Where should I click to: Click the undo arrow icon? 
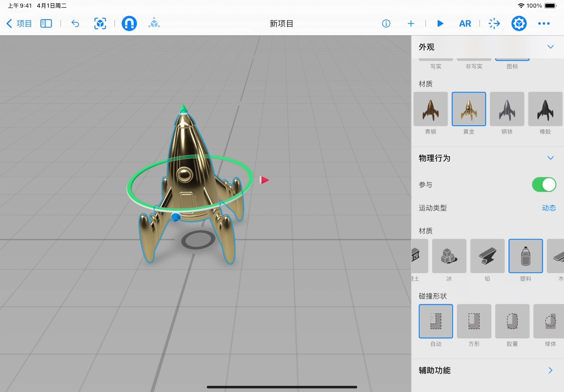75,24
